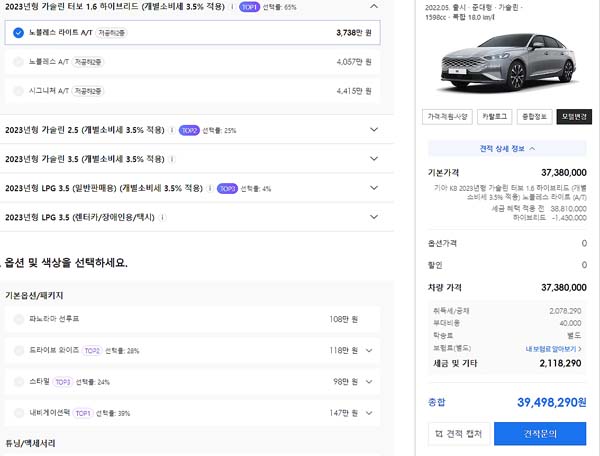Check 내비게이션팩 option checkbox
This screenshot has height=456, width=600.
[x=18, y=413]
